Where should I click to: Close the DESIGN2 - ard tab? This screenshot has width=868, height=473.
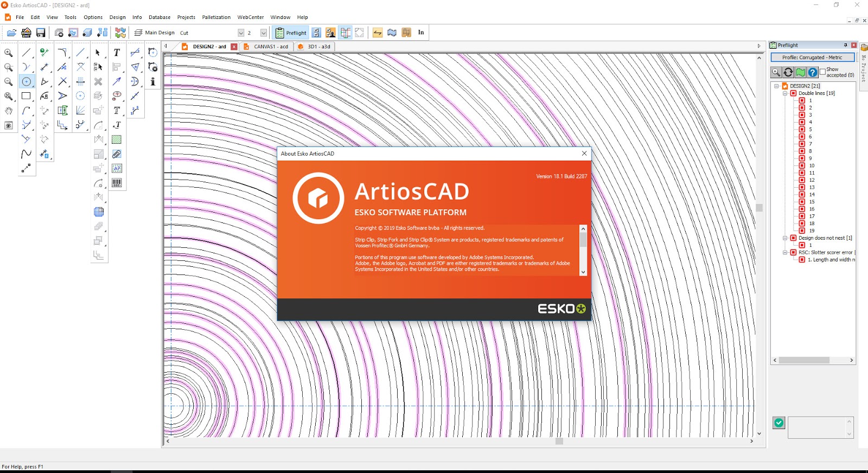pos(234,47)
